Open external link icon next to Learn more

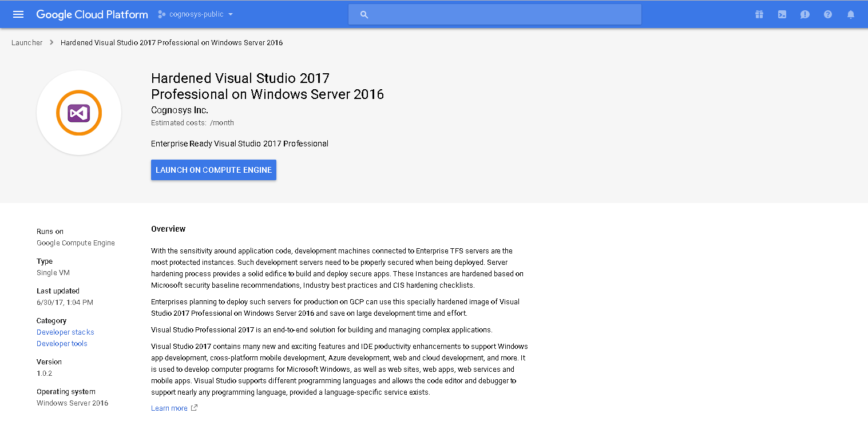[194, 408]
